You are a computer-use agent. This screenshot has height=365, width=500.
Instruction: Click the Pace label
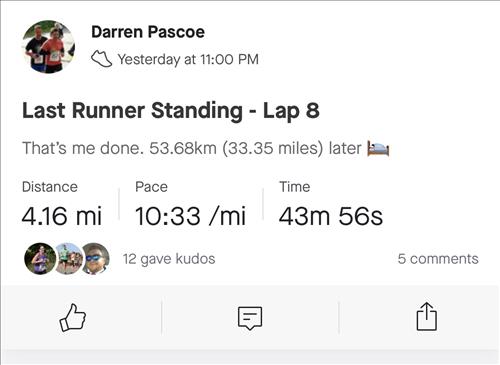pyautogui.click(x=151, y=187)
